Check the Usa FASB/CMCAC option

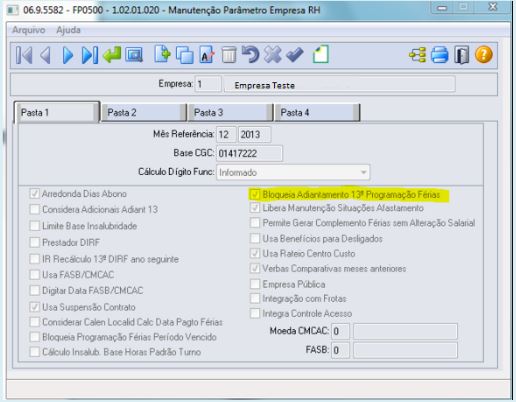[35, 275]
